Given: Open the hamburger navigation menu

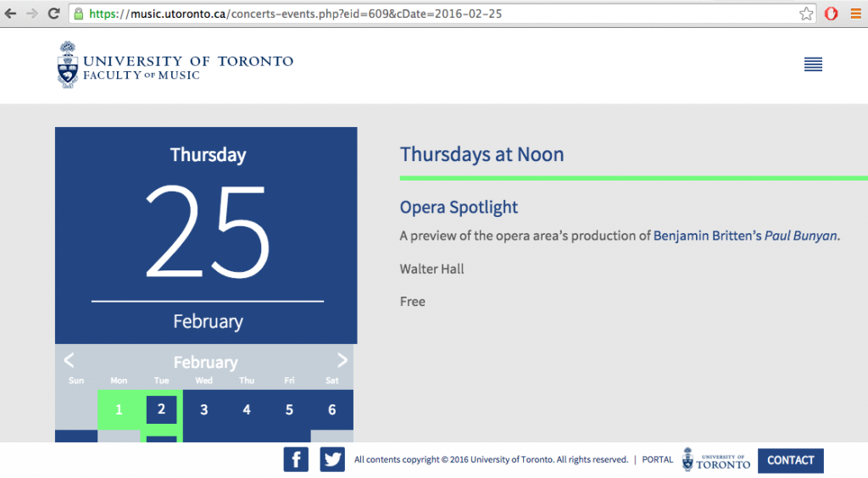Looking at the screenshot, I should click(813, 64).
